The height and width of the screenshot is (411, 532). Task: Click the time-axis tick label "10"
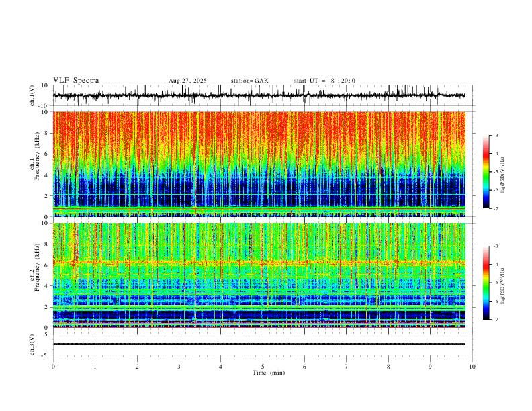click(472, 367)
